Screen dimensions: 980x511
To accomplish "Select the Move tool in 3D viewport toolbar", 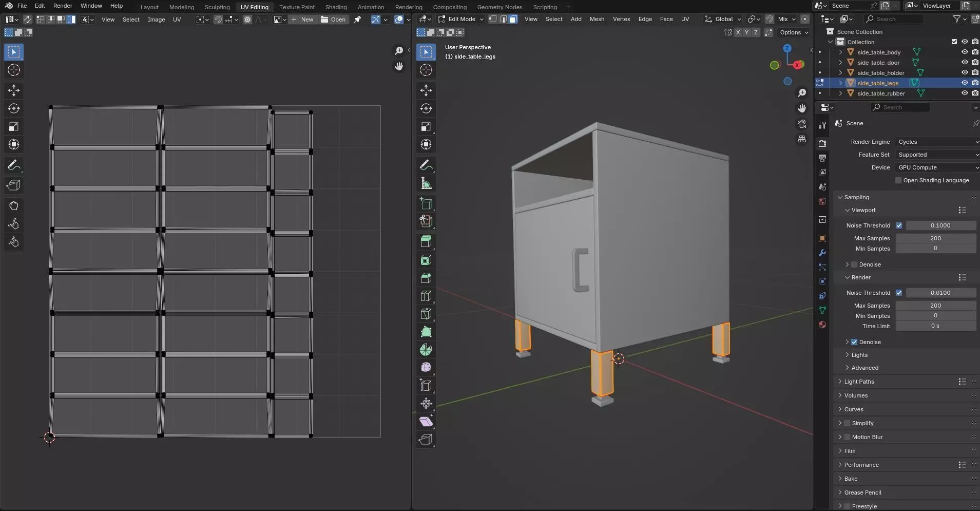I will point(426,90).
